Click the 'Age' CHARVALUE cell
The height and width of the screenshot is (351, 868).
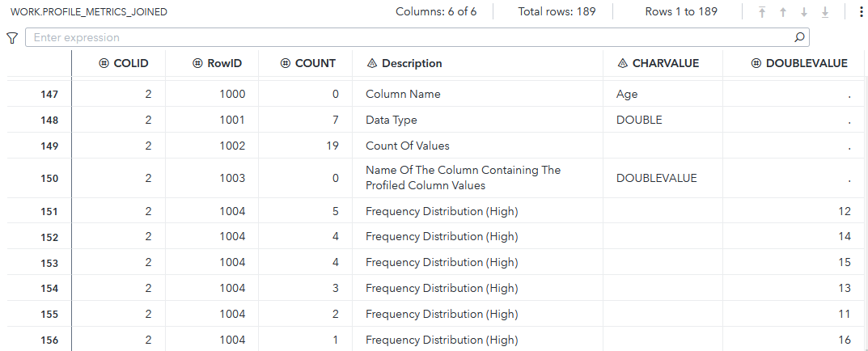click(x=627, y=95)
